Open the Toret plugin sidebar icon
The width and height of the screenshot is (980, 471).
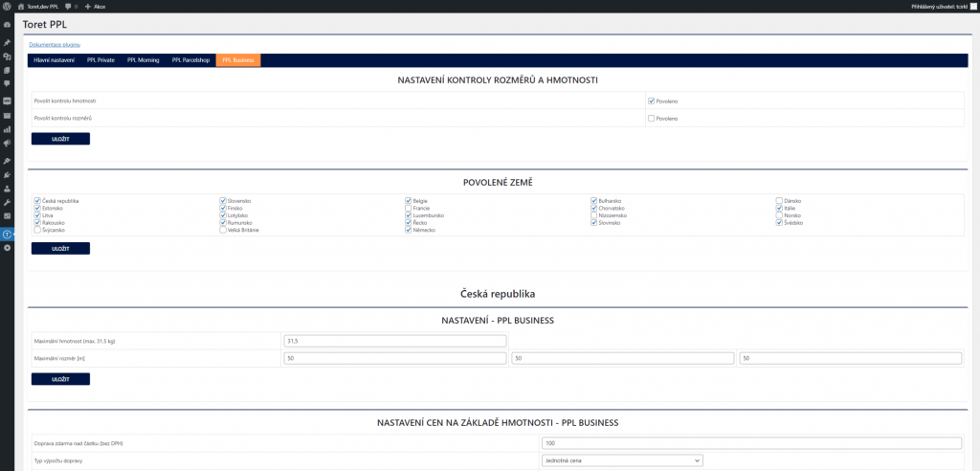click(x=7, y=234)
